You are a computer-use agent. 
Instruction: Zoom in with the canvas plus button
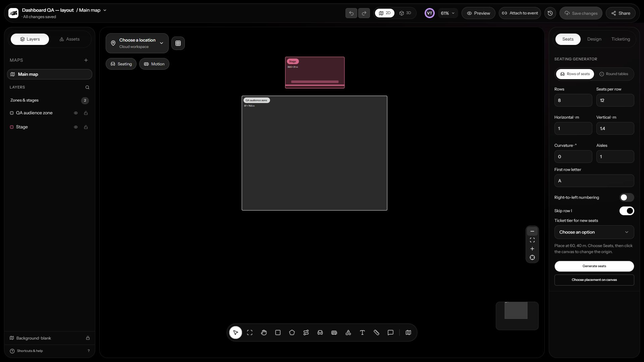(x=532, y=249)
